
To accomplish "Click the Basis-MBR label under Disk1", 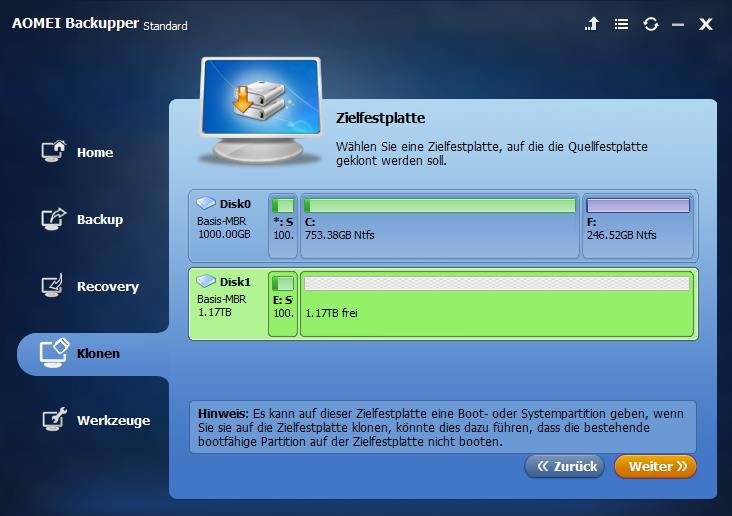I will 221,299.
